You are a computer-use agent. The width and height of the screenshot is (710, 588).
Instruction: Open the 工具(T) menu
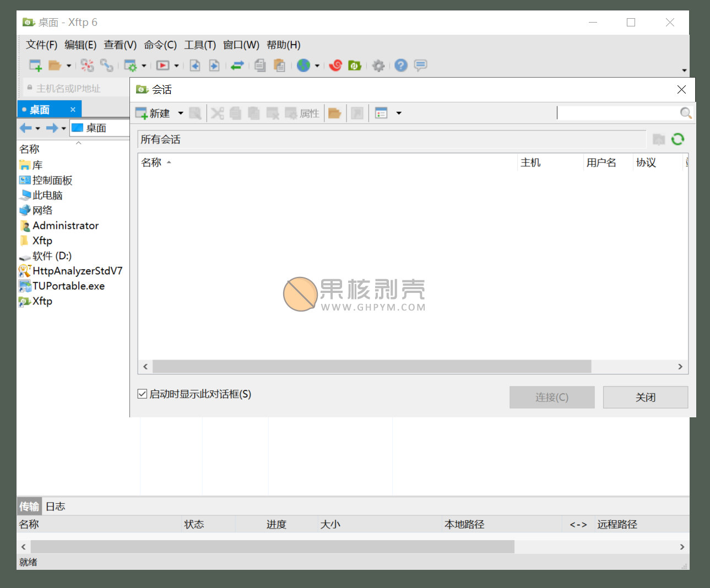pyautogui.click(x=199, y=45)
